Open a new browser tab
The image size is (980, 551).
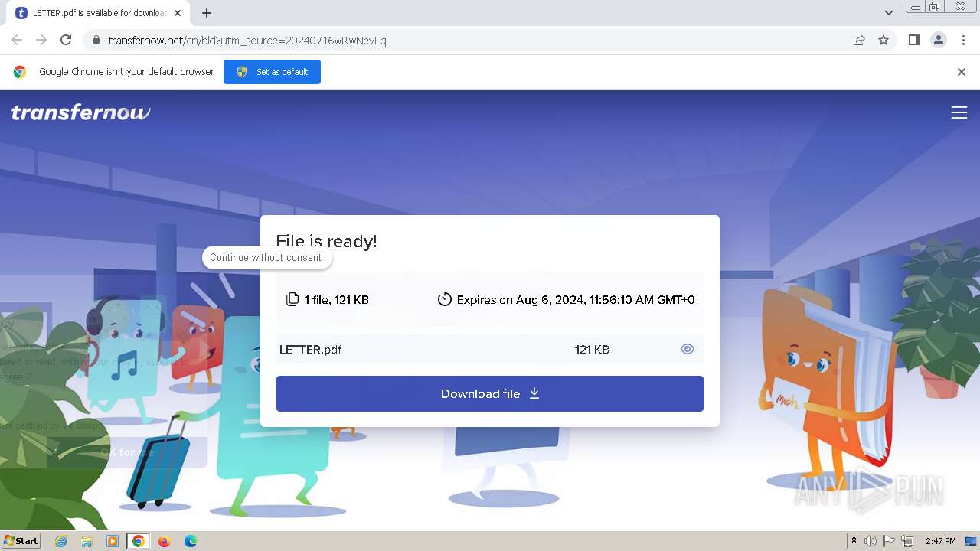[207, 13]
